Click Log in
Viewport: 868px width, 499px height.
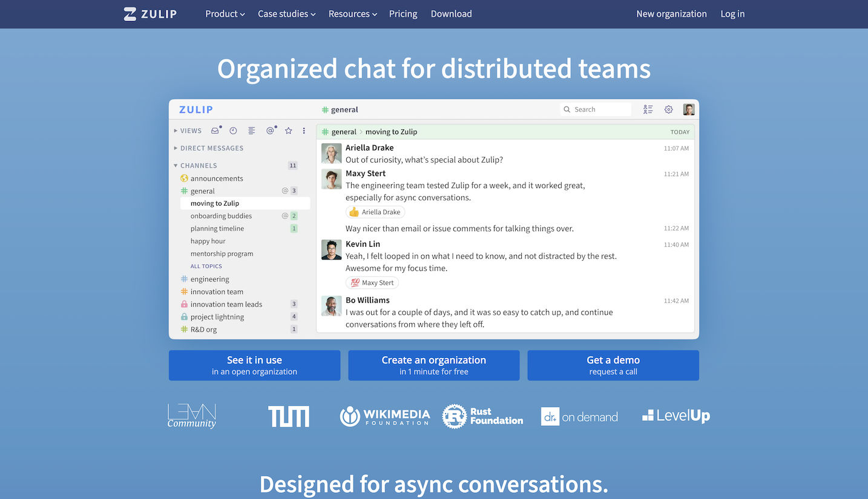(x=732, y=14)
